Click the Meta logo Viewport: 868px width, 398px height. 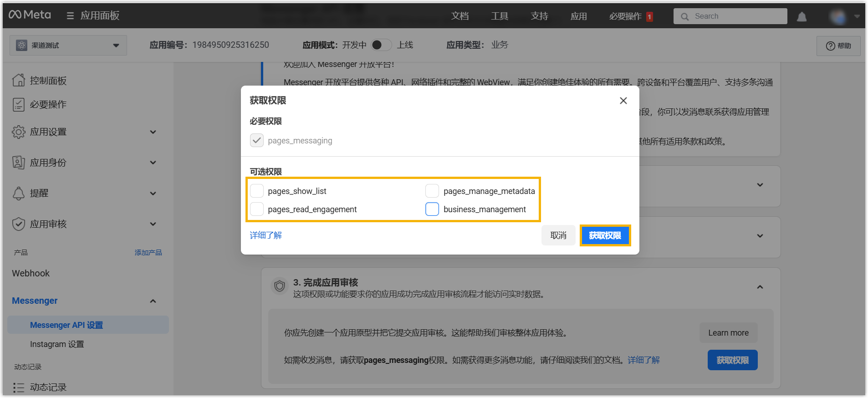click(30, 15)
